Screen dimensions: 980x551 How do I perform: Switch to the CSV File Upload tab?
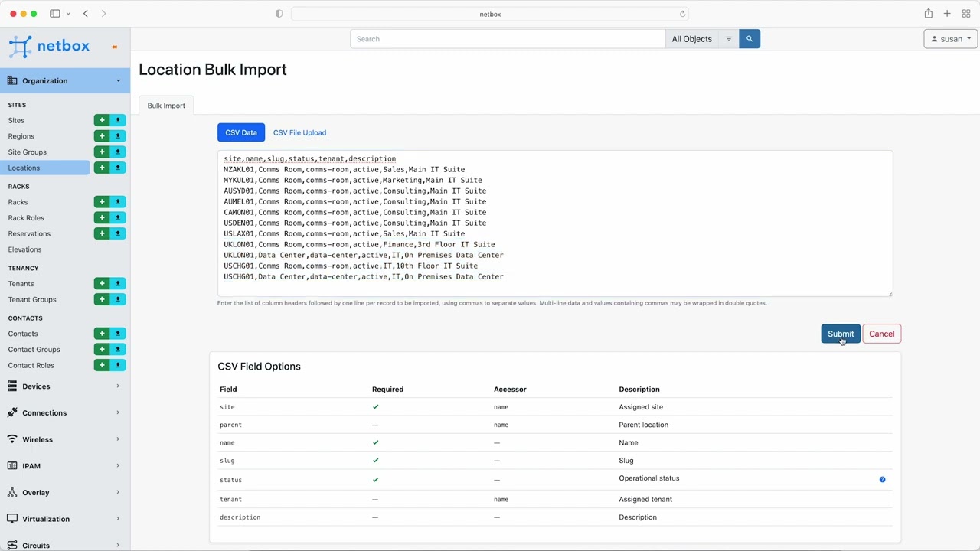point(299,132)
